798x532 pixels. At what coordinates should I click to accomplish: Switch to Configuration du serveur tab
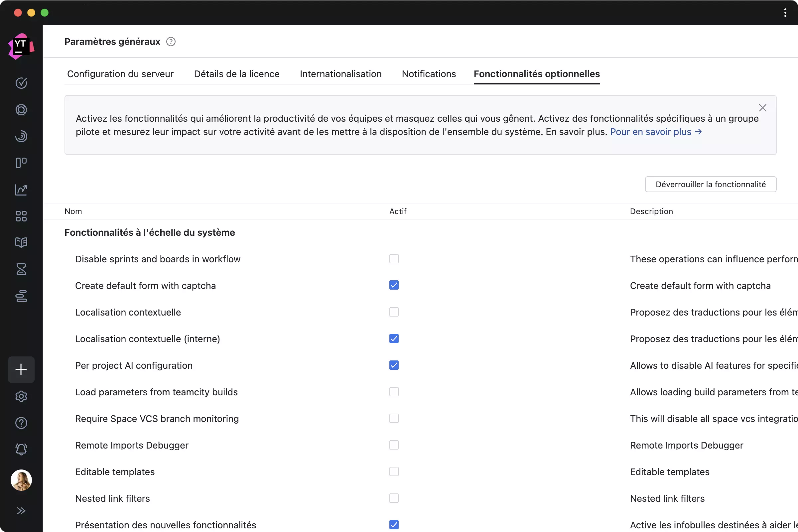point(120,74)
